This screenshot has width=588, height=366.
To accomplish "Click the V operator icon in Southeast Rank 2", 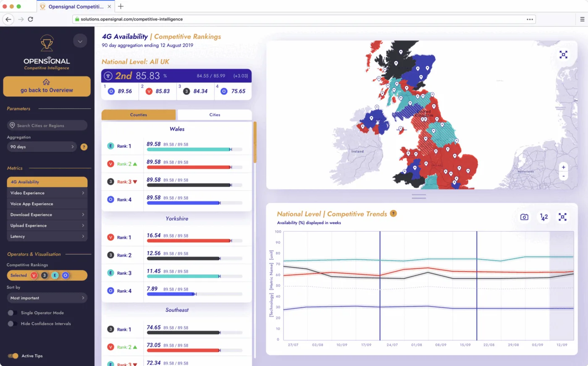I will pyautogui.click(x=110, y=347).
